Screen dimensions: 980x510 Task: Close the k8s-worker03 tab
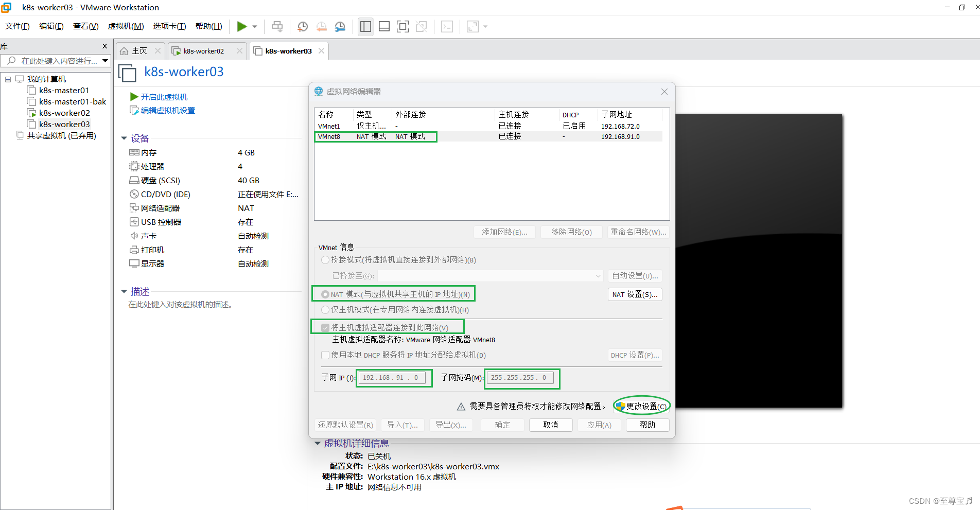(x=321, y=50)
